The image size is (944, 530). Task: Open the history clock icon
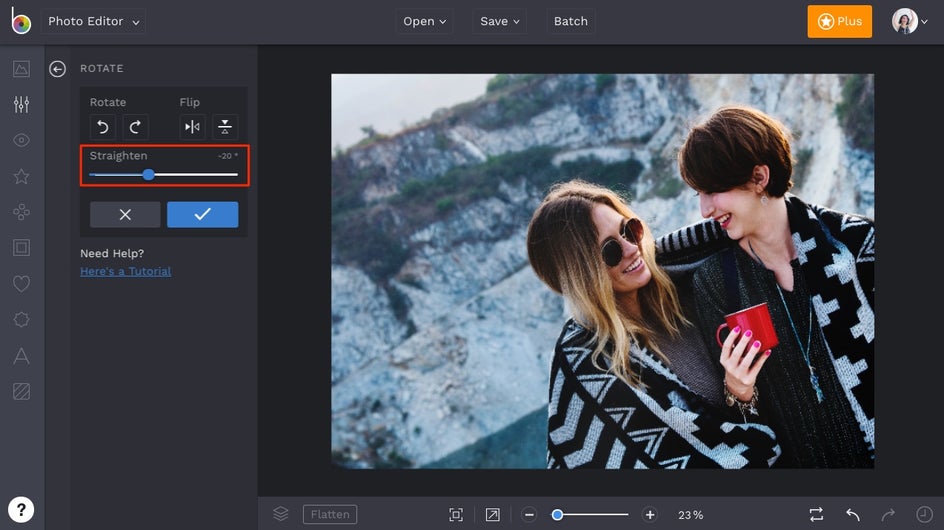pyautogui.click(x=924, y=514)
